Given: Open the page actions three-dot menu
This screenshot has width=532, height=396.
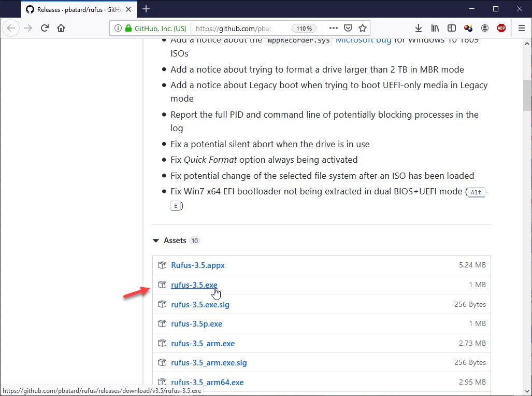Looking at the screenshot, I should coord(334,28).
